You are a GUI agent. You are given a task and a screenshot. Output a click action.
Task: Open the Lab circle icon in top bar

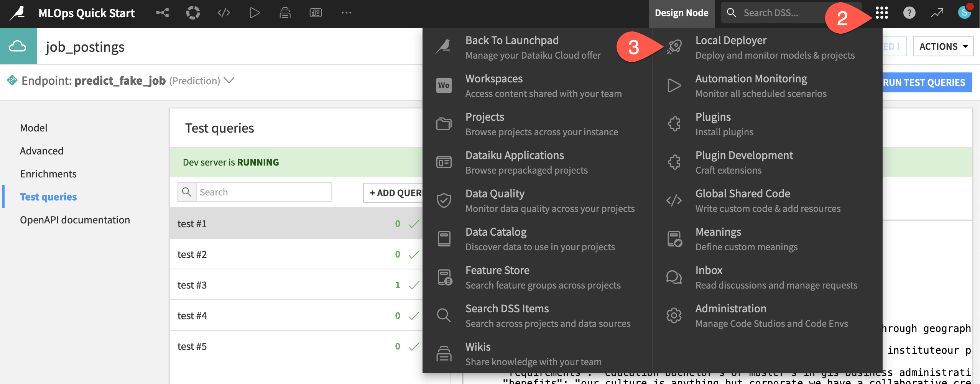(x=193, y=13)
